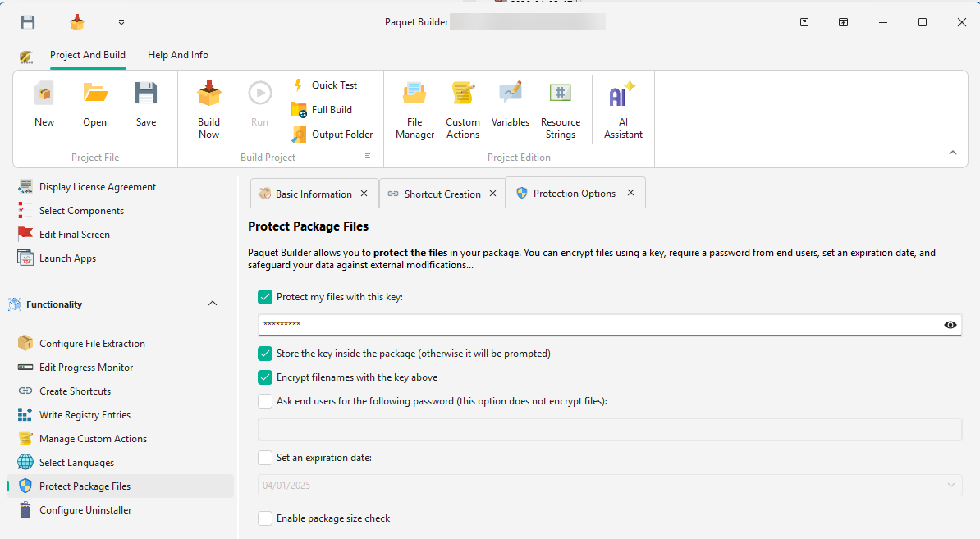Click the Custom Actions icon
Screen dimensions: 980x539
pyautogui.click(x=462, y=107)
